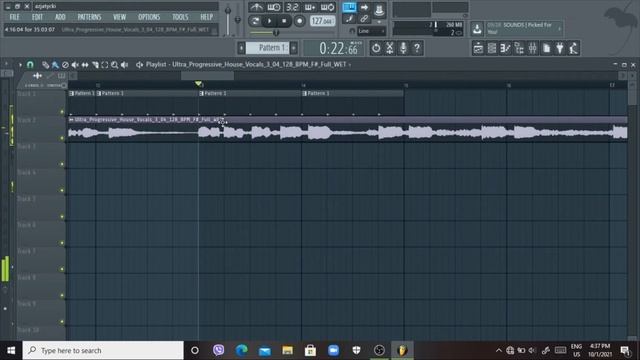
Task: Mute Track 2 with its green dot
Action: click(62, 138)
